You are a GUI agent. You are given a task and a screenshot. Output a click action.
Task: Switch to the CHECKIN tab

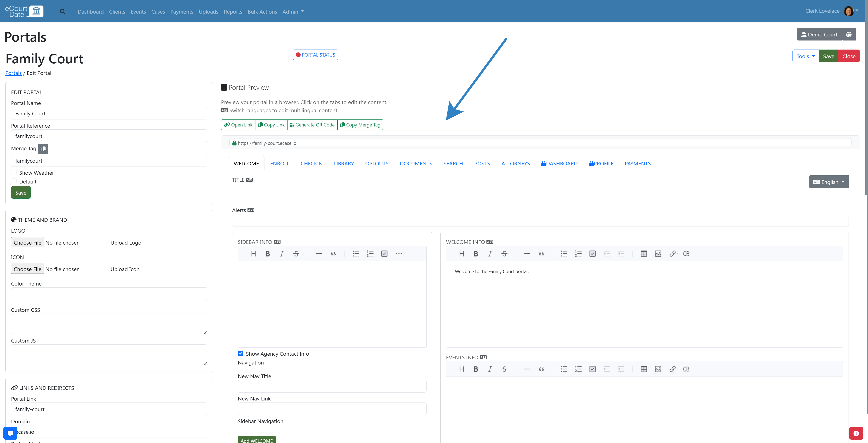(311, 163)
